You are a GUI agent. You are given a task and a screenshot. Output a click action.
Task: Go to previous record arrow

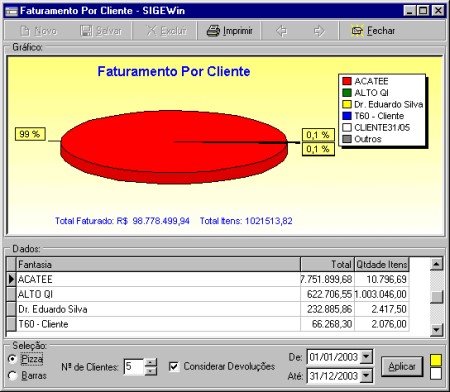(281, 31)
